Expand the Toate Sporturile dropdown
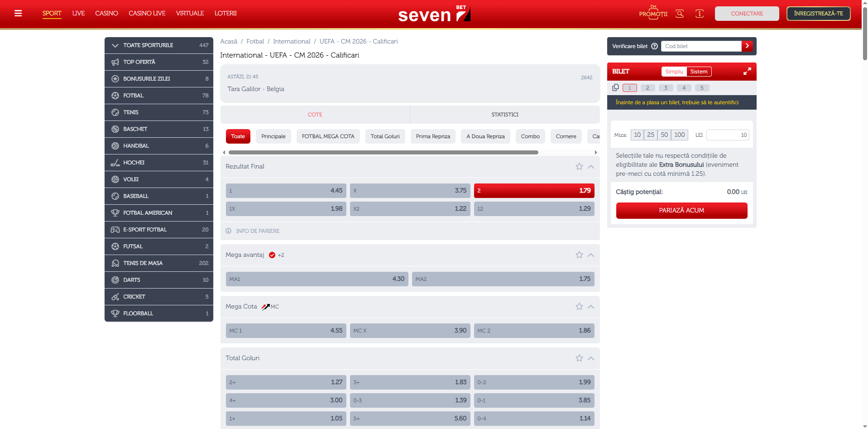Screen dimensions: 868x429 click(115, 45)
